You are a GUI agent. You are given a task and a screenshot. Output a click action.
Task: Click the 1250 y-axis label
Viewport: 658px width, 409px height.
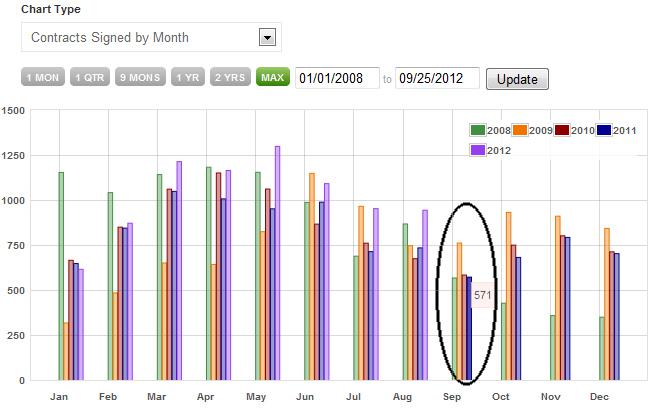tap(13, 156)
